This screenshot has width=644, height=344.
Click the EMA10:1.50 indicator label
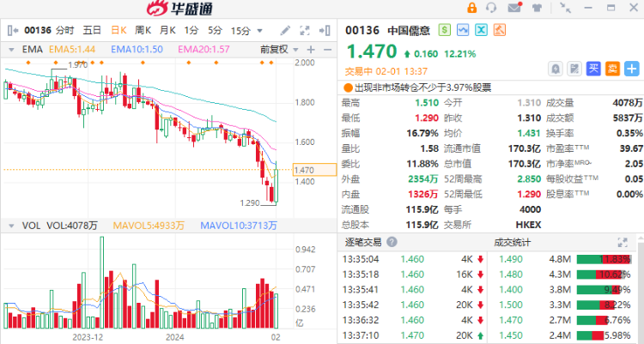pos(137,50)
